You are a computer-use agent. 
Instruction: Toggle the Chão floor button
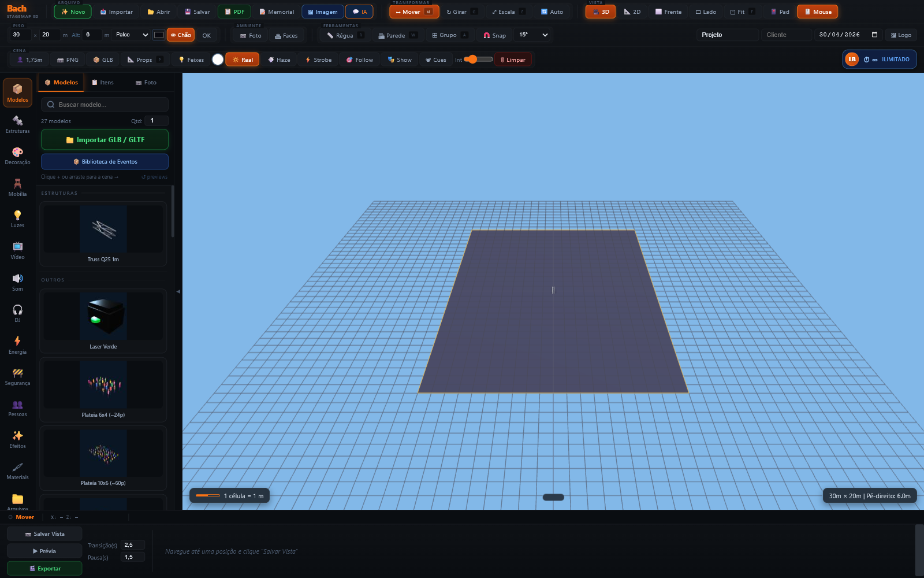(x=181, y=35)
